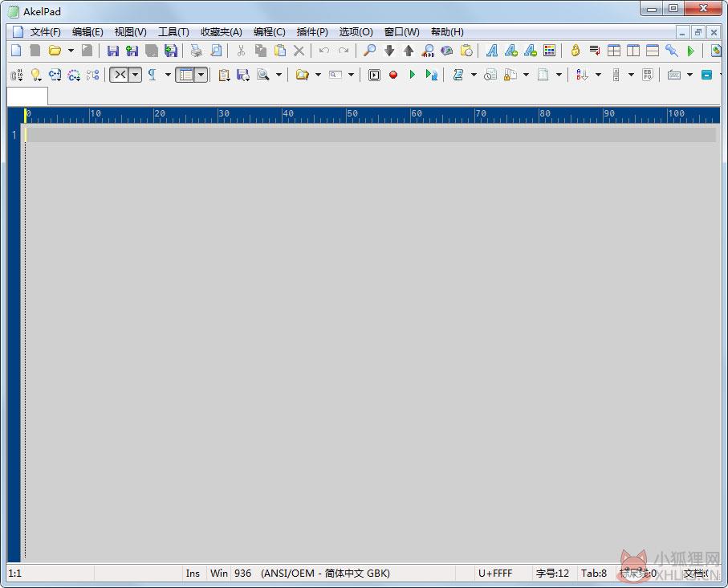Expand the pilcrow dropdown arrow
Screen dimensions: 728x588
[x=168, y=75]
